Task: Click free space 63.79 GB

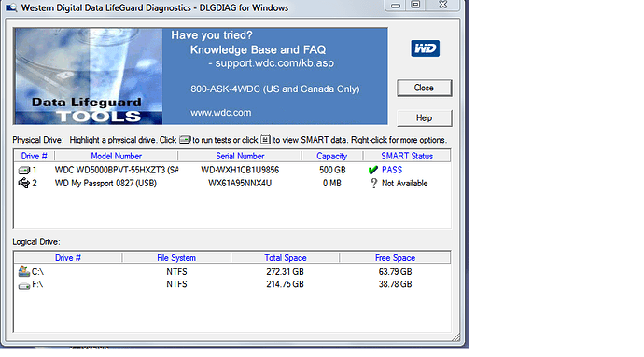Action: point(395,271)
